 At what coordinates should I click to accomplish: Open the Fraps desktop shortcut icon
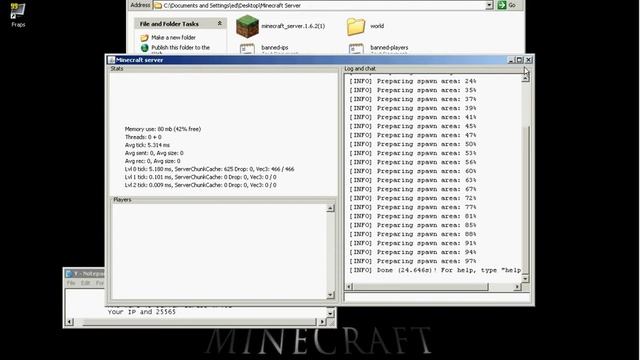18,11
